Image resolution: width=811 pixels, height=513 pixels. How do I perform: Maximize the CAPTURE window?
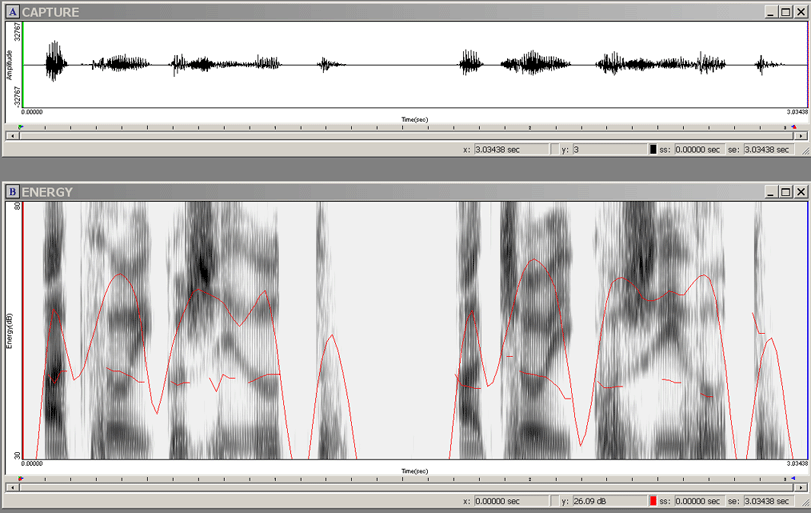785,12
